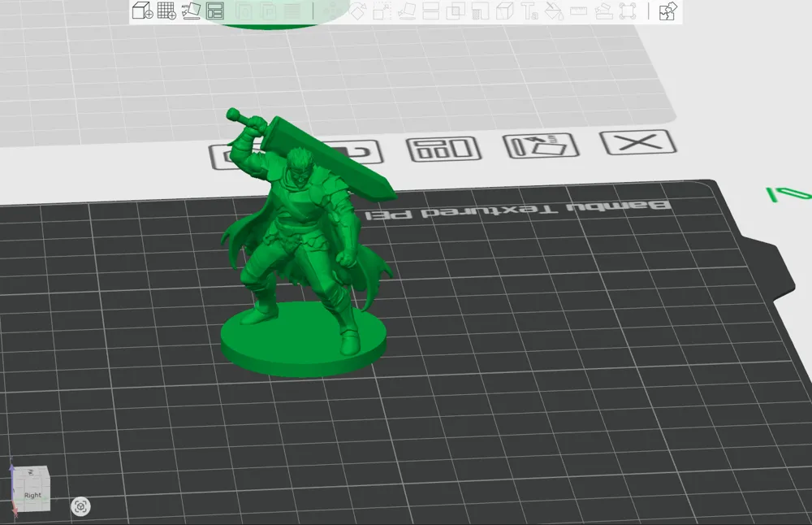Click the plate's X remove icon

[x=638, y=142]
